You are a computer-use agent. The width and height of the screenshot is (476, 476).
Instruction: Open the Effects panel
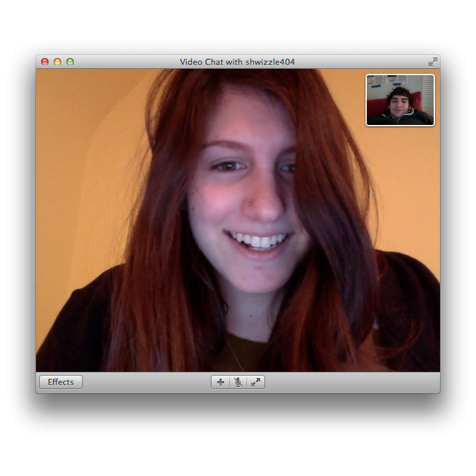coord(61,382)
